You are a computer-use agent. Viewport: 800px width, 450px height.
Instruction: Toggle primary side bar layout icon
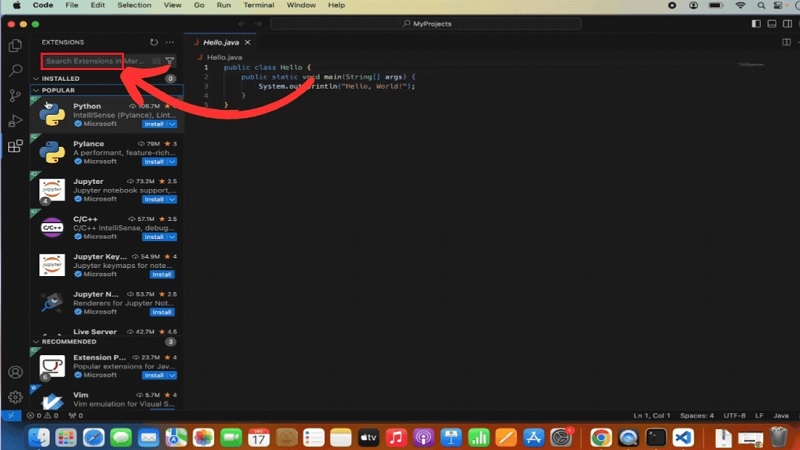pyautogui.click(x=756, y=24)
